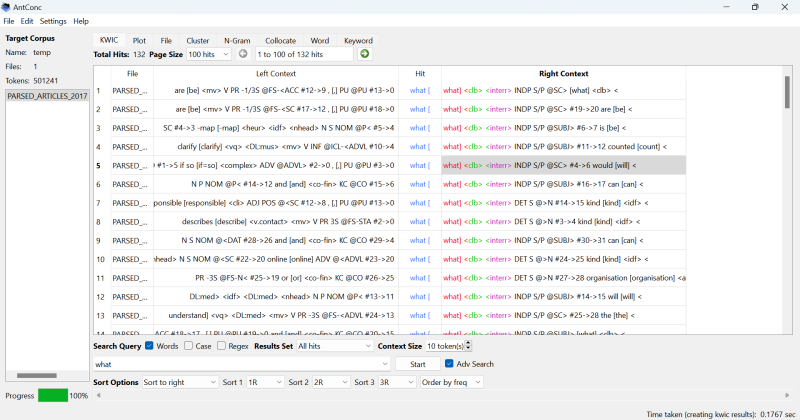The image size is (800, 420).
Task: Select PARSED_ARTICLES_2017 in corpus list
Action: (45, 96)
